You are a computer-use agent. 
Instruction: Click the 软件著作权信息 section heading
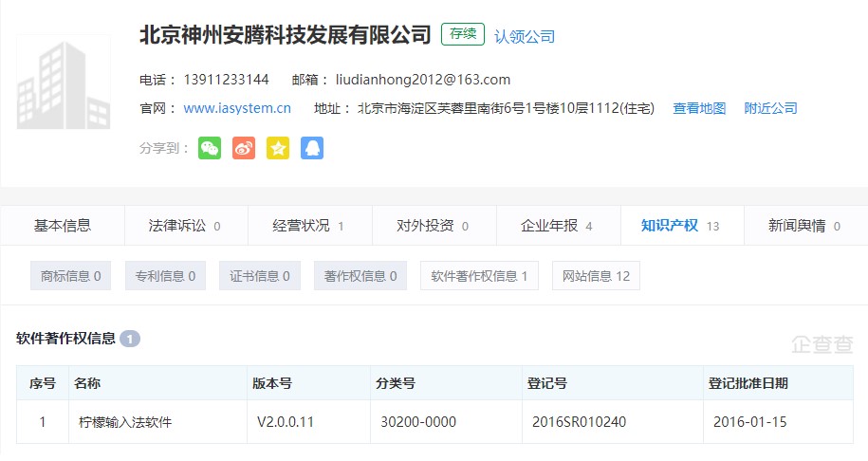[65, 339]
